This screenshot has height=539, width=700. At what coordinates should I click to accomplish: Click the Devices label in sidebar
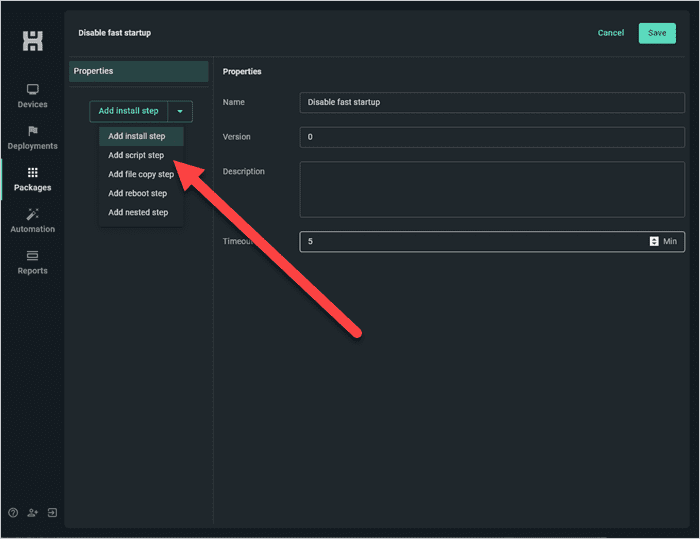click(33, 104)
